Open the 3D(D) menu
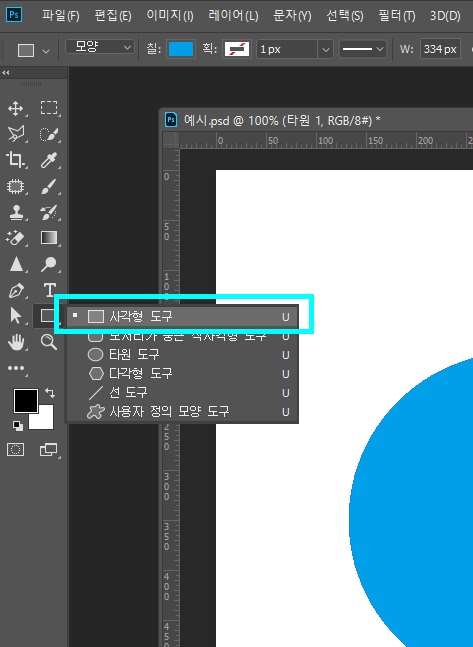473x647 pixels. point(445,16)
